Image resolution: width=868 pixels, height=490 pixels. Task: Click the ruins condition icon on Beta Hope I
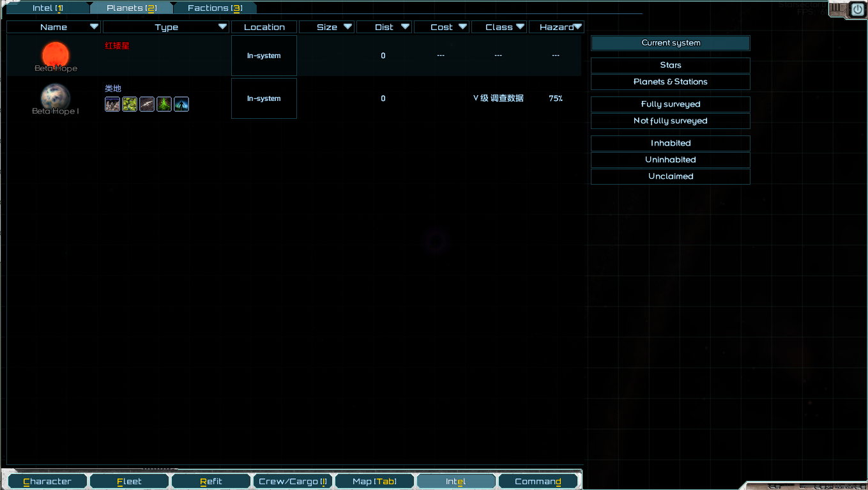coord(112,104)
